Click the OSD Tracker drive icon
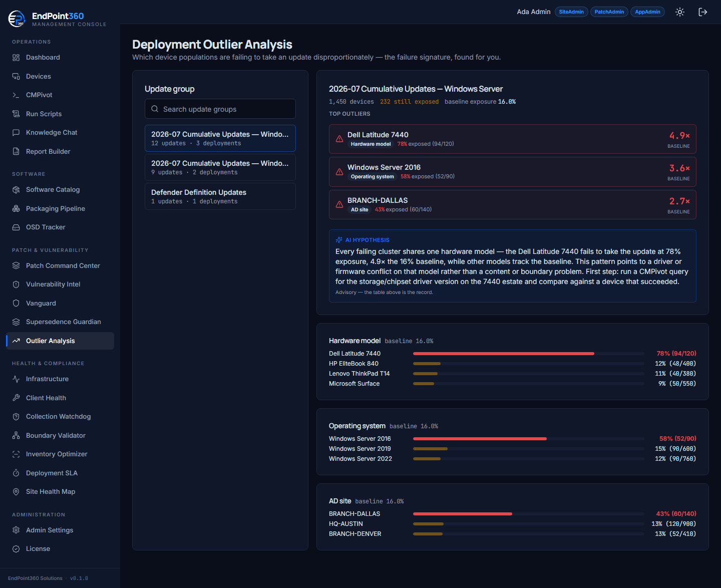This screenshot has height=588, width=721. (16, 227)
